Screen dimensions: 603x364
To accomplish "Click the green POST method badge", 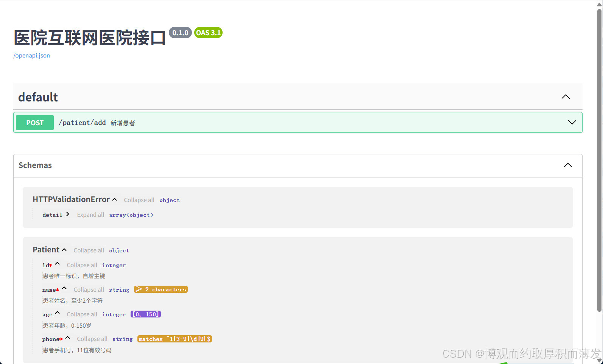I will pyautogui.click(x=35, y=123).
